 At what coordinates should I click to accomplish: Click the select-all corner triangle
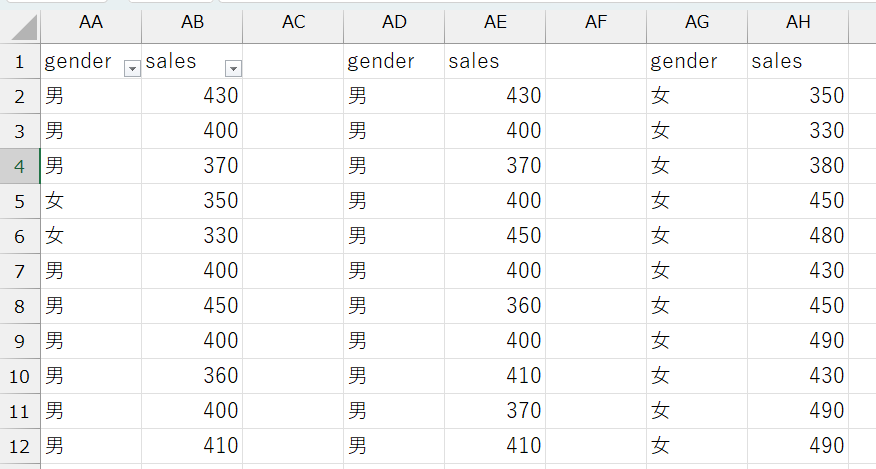click(x=22, y=24)
